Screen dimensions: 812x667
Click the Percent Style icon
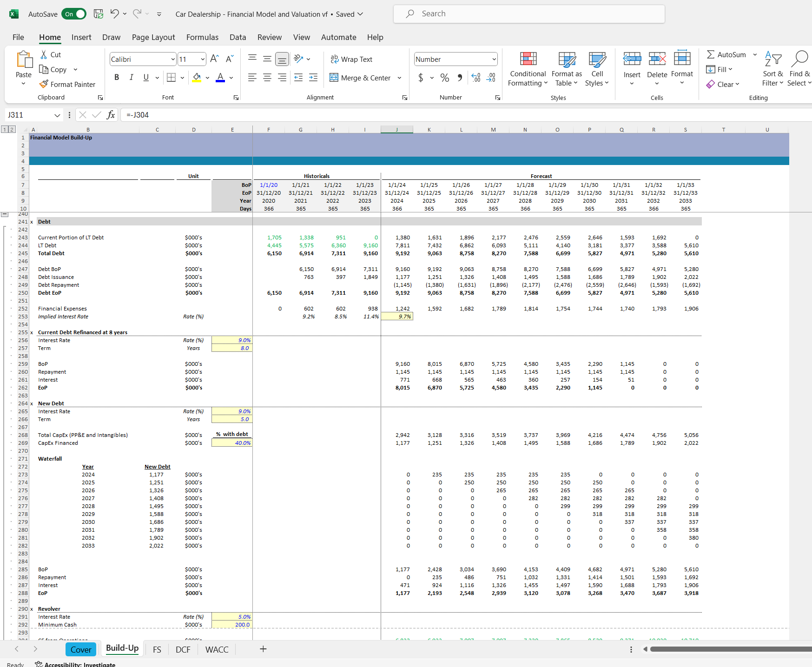point(445,78)
